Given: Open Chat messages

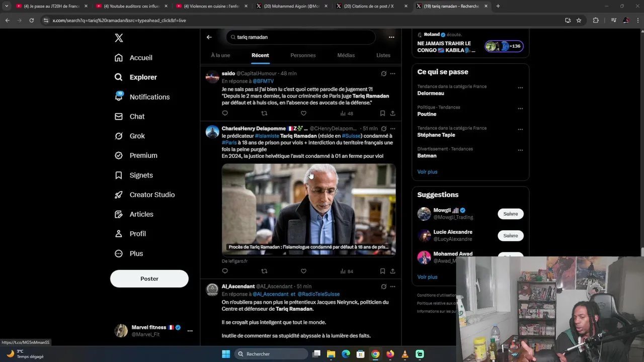Looking at the screenshot, I should click(129, 117).
